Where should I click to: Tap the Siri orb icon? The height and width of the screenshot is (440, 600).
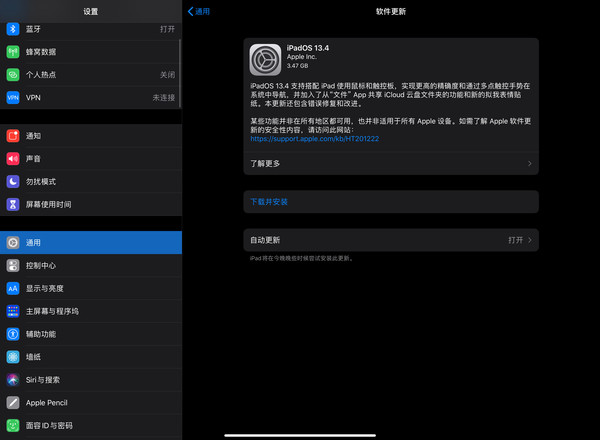(13, 380)
